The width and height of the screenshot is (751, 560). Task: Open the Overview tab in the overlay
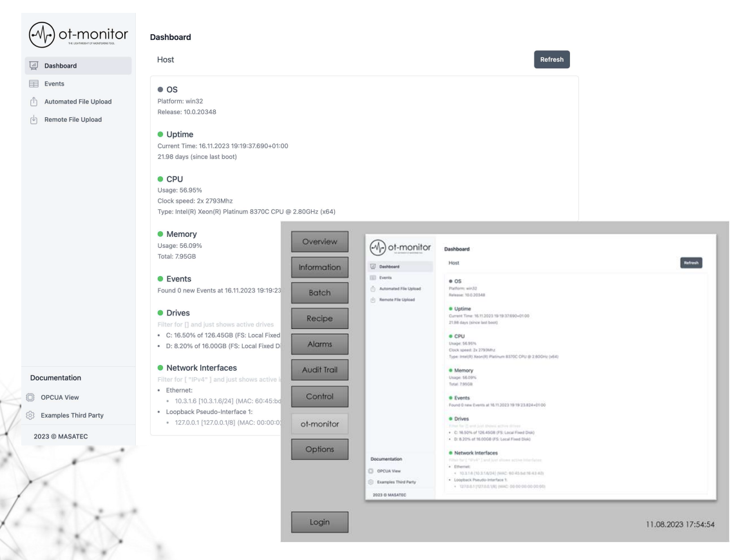click(319, 241)
